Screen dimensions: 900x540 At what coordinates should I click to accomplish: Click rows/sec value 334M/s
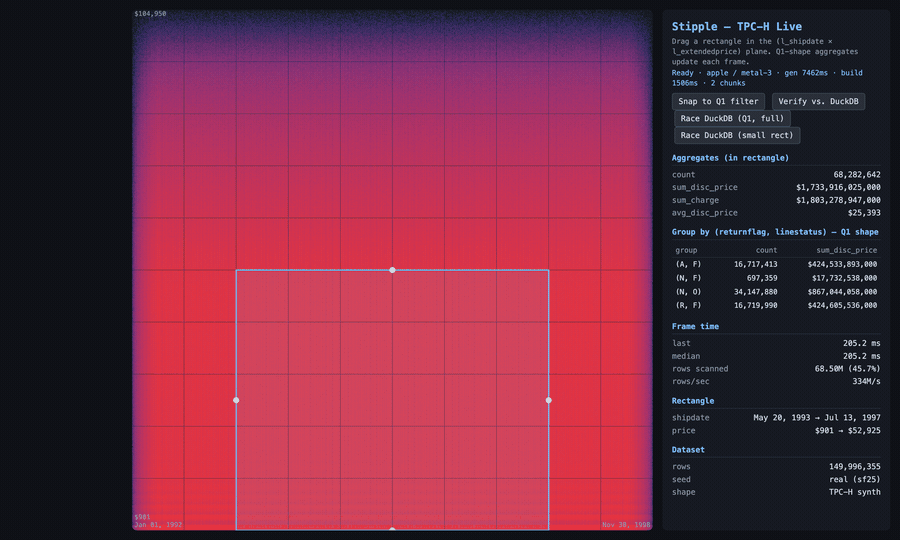pyautogui.click(x=866, y=382)
